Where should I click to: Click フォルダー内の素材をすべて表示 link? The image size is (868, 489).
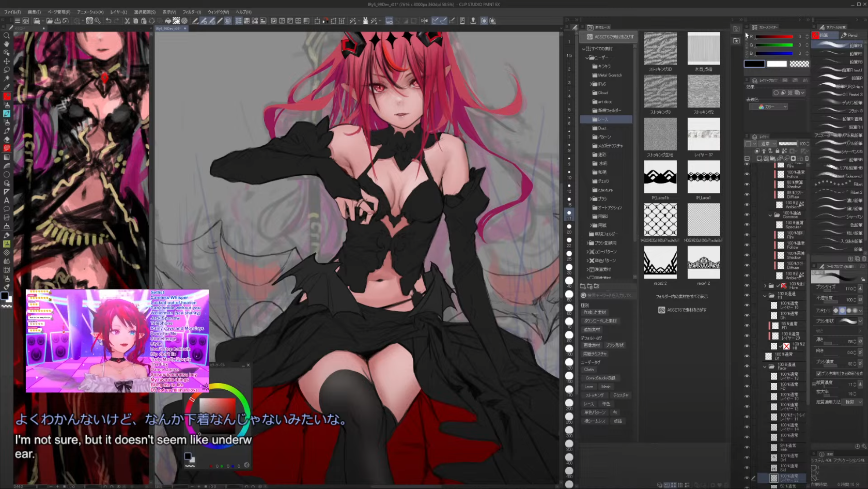pos(681,297)
